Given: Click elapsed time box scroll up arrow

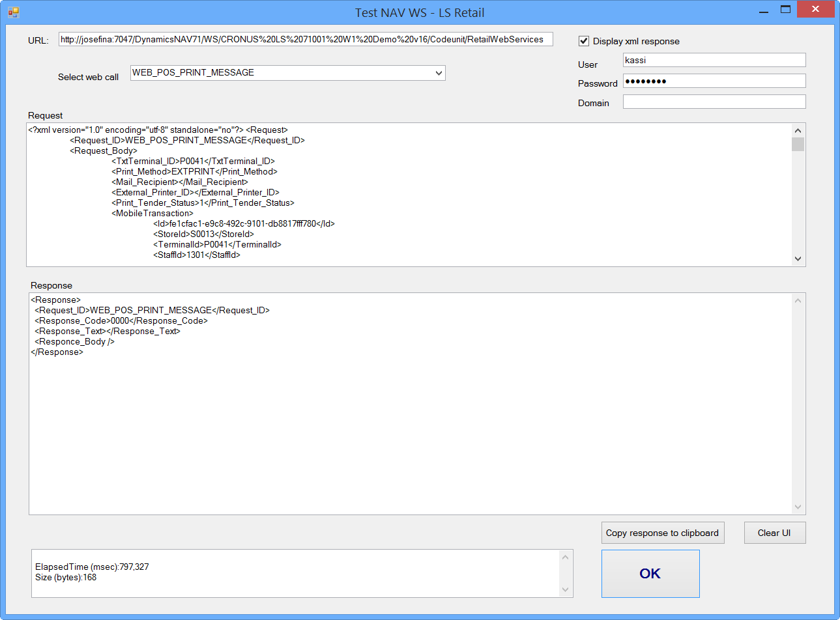Looking at the screenshot, I should tap(565, 557).
